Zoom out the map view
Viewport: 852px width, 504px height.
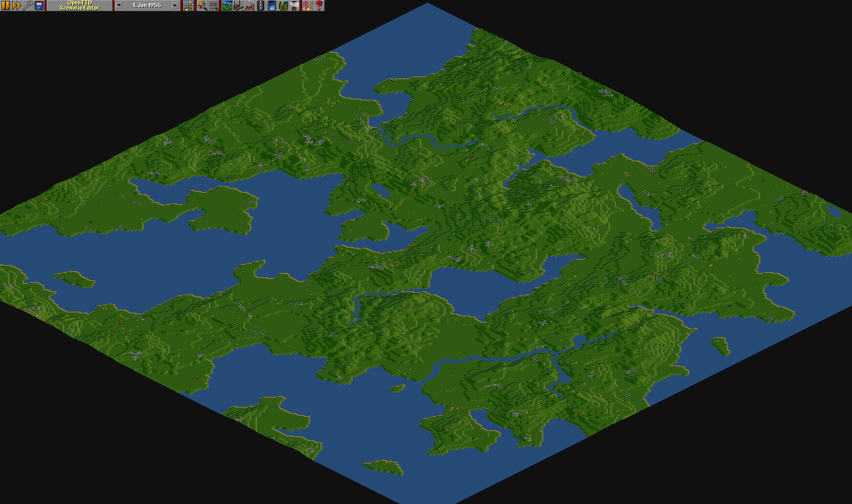coord(213,6)
